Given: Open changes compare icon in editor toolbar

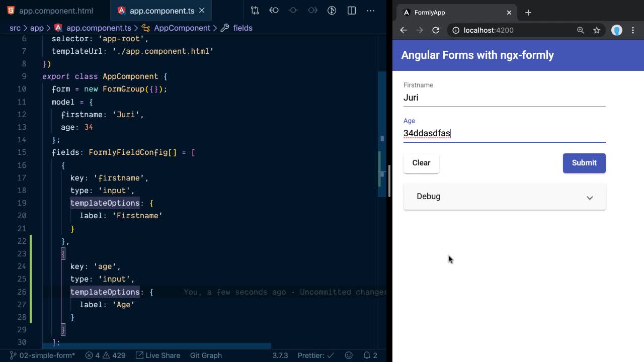Looking at the screenshot, I should [255, 11].
